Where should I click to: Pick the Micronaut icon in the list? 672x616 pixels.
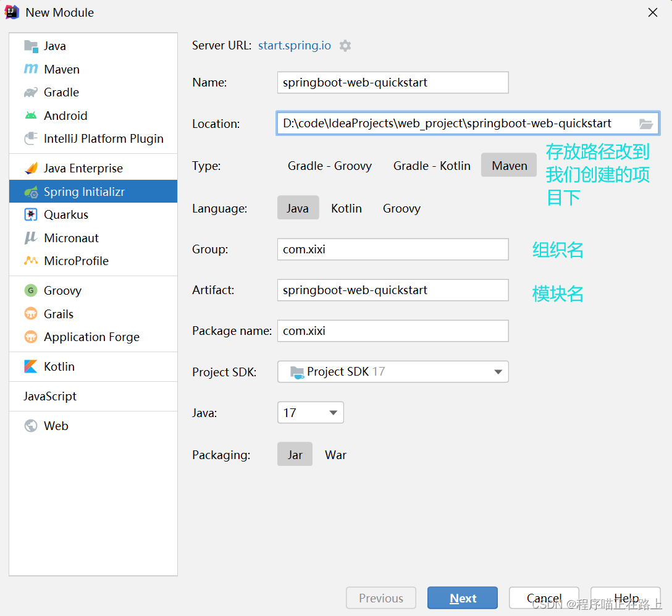(x=31, y=238)
